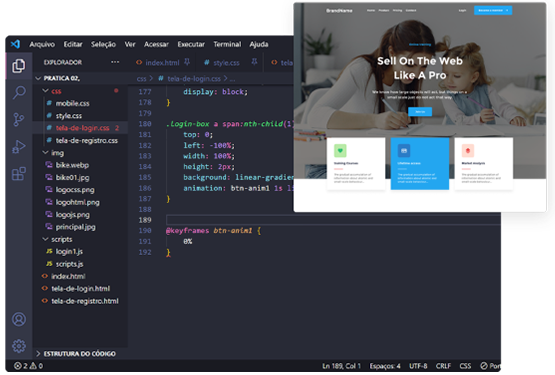Open the Accounts menu icon
555x375 pixels.
[19, 319]
